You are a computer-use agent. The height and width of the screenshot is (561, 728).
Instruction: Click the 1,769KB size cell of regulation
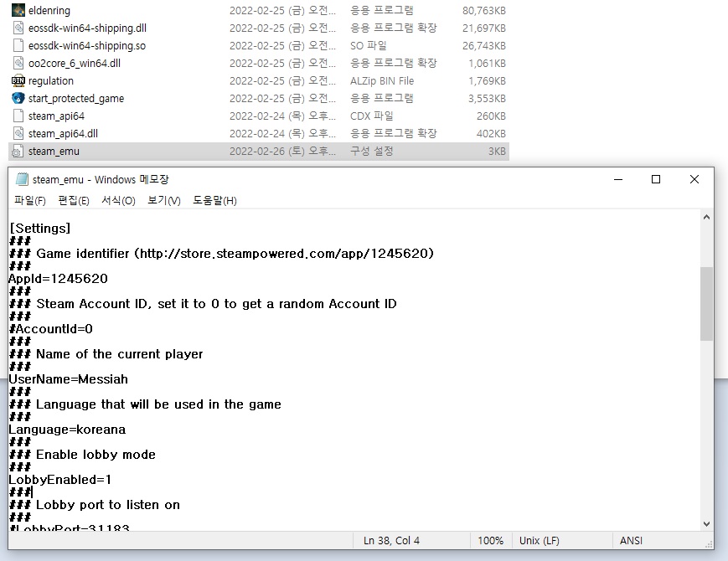(487, 80)
